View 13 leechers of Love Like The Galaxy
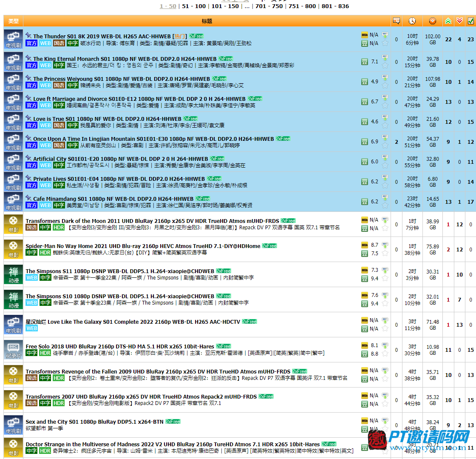 (x=459, y=325)
